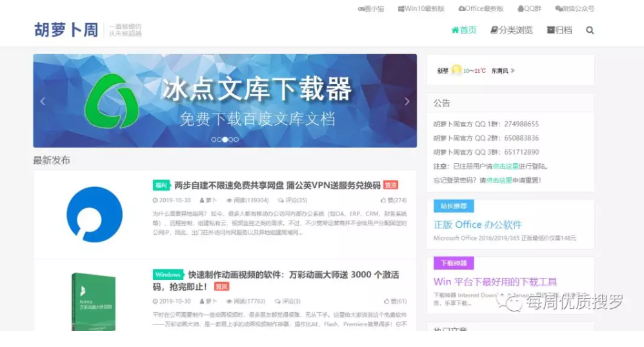644x347 pixels.
Task: Open 评论(3) comments link
Action: pos(288,301)
